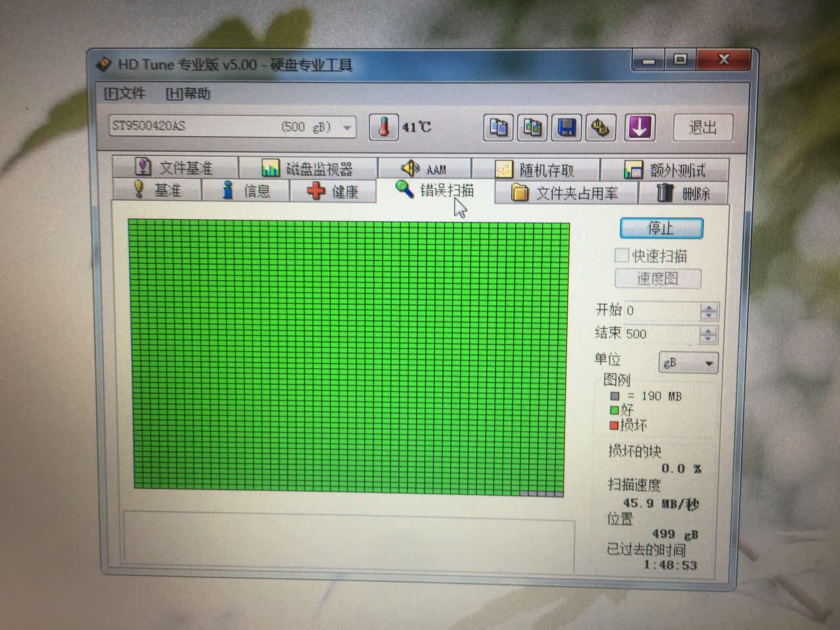Click the save screenshot floppy disk icon
840x630 pixels.
[x=567, y=127]
